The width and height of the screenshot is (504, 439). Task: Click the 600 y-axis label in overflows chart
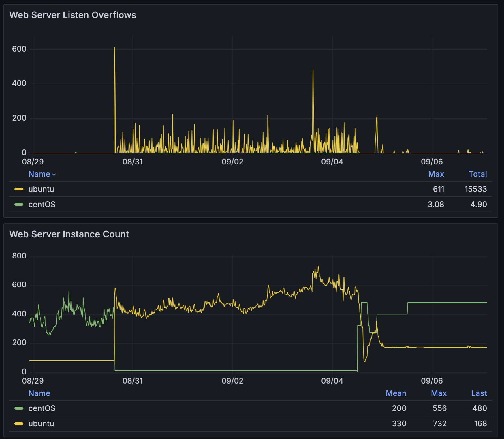click(19, 49)
